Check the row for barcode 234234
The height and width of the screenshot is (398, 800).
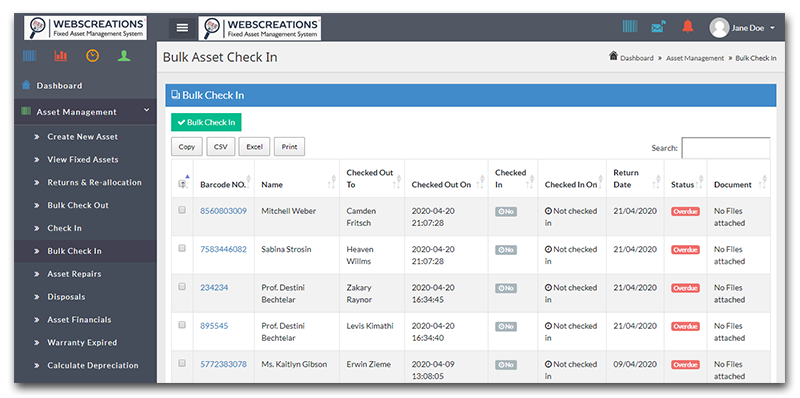182,286
